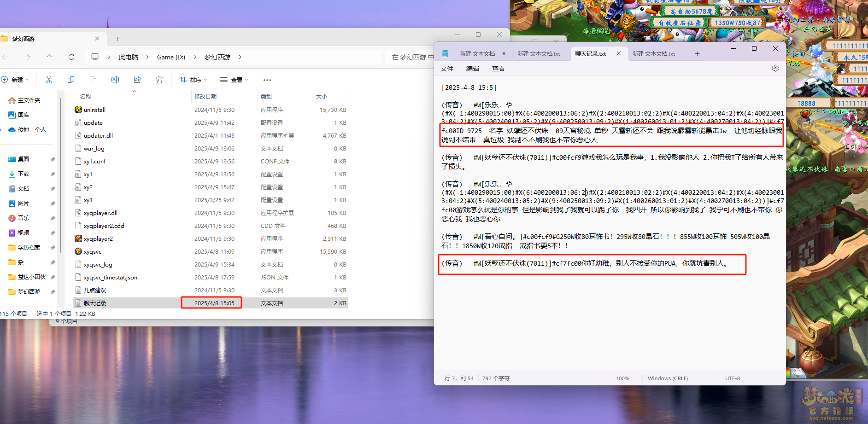The image size is (868, 424).
Task: Sort files by 名称 column header
Action: (86, 97)
